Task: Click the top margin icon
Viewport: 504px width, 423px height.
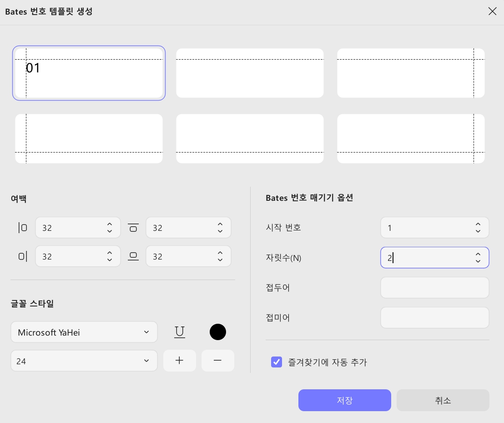Action: (133, 228)
